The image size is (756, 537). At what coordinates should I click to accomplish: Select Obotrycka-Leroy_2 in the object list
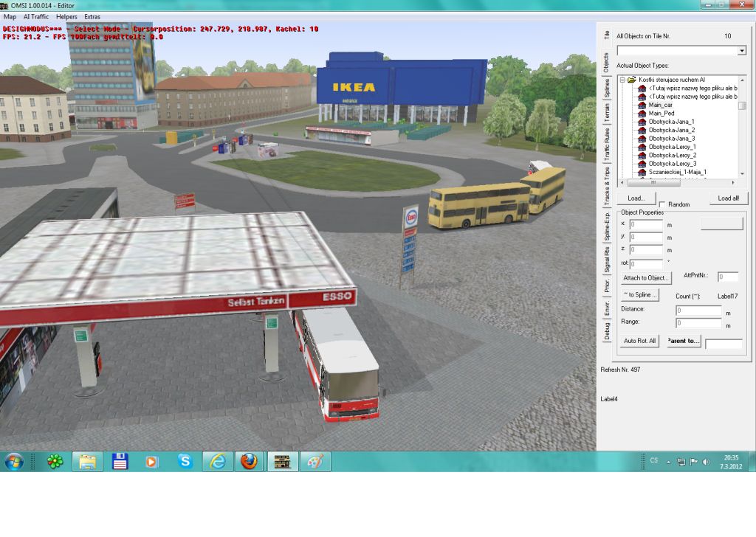672,155
